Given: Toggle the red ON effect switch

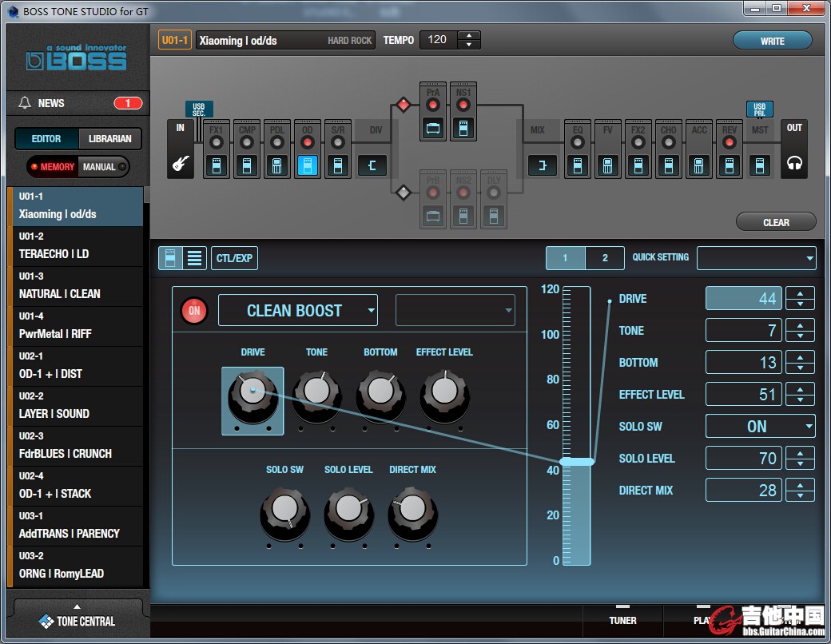Looking at the screenshot, I should (194, 311).
